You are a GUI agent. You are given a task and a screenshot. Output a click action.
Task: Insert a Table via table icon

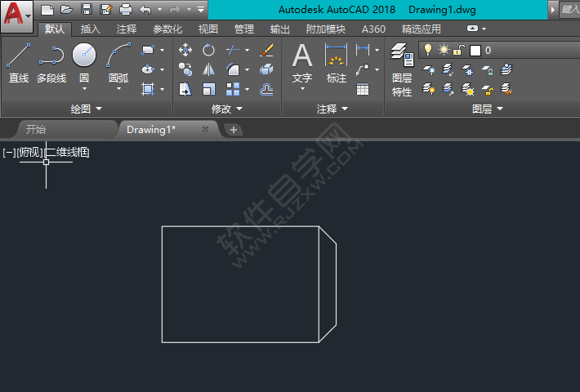click(363, 89)
